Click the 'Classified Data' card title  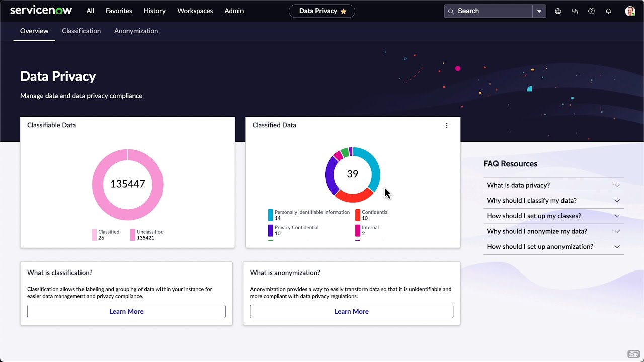pos(274,125)
